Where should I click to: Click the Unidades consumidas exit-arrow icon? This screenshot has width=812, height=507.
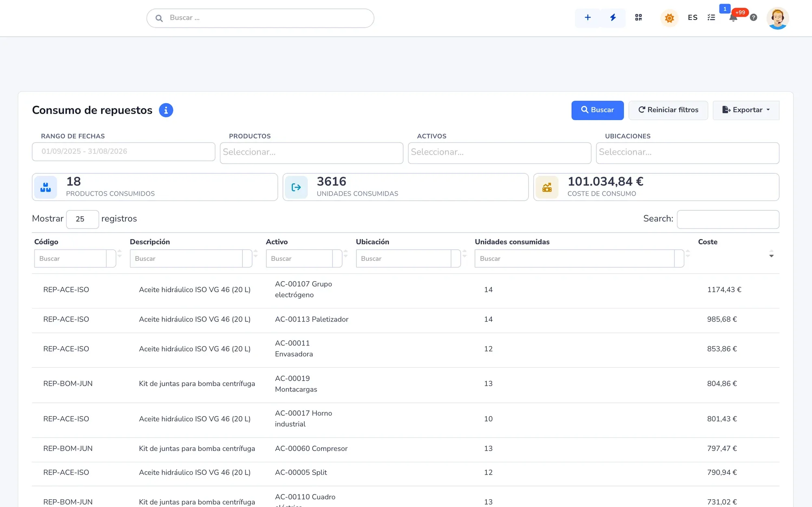point(296,187)
